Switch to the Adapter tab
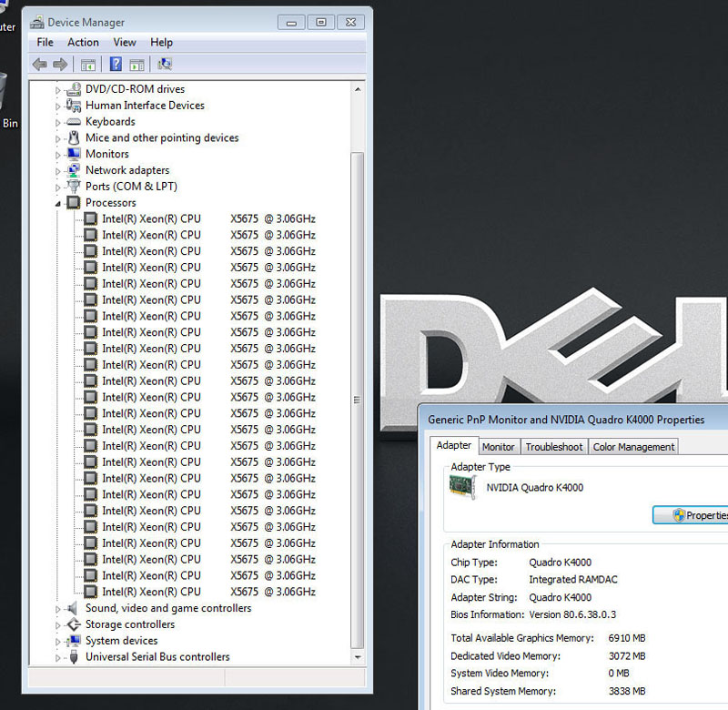This screenshot has height=710, width=728. 453,445
